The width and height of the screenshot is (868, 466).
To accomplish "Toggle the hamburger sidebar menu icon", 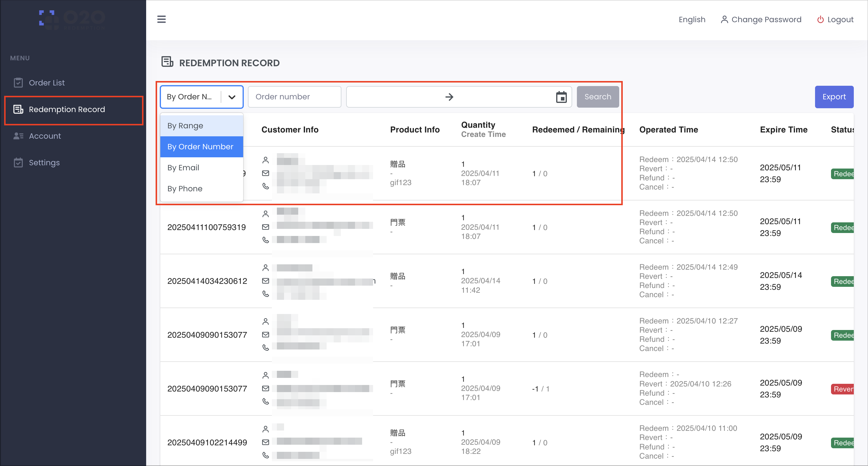I will (x=162, y=19).
